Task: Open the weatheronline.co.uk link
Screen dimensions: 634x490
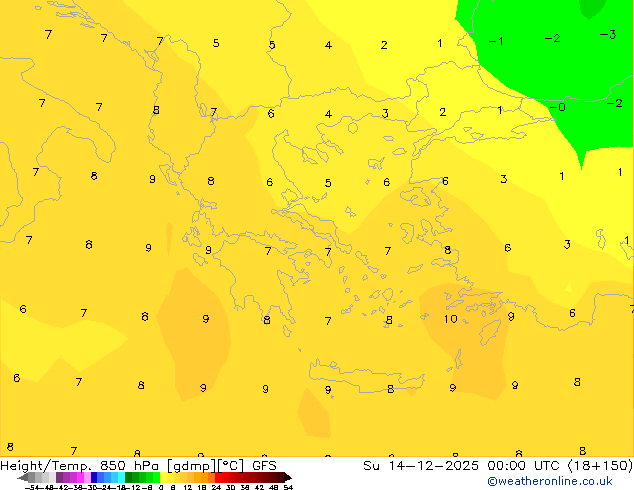Action: [550, 481]
